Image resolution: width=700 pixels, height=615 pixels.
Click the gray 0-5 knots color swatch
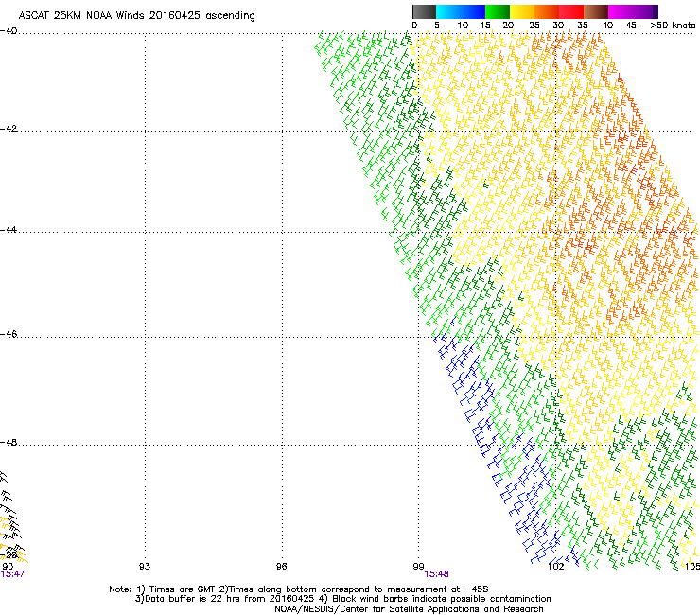pyautogui.click(x=424, y=11)
